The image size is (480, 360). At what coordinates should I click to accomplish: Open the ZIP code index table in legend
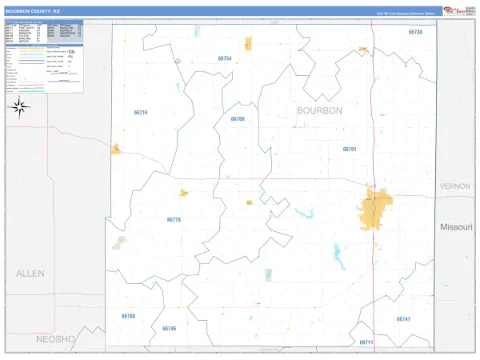pos(44,32)
